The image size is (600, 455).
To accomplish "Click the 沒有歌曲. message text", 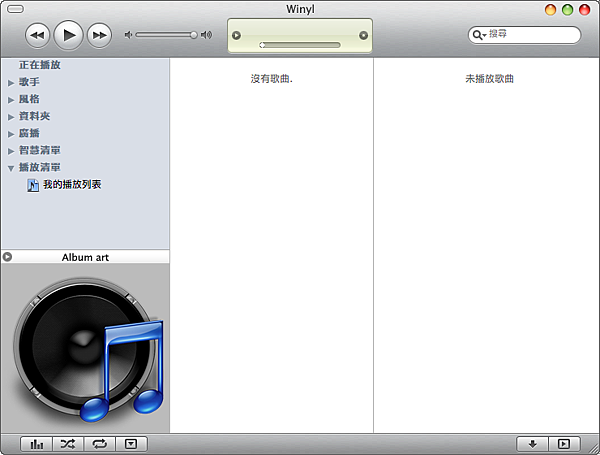I will pyautogui.click(x=272, y=79).
